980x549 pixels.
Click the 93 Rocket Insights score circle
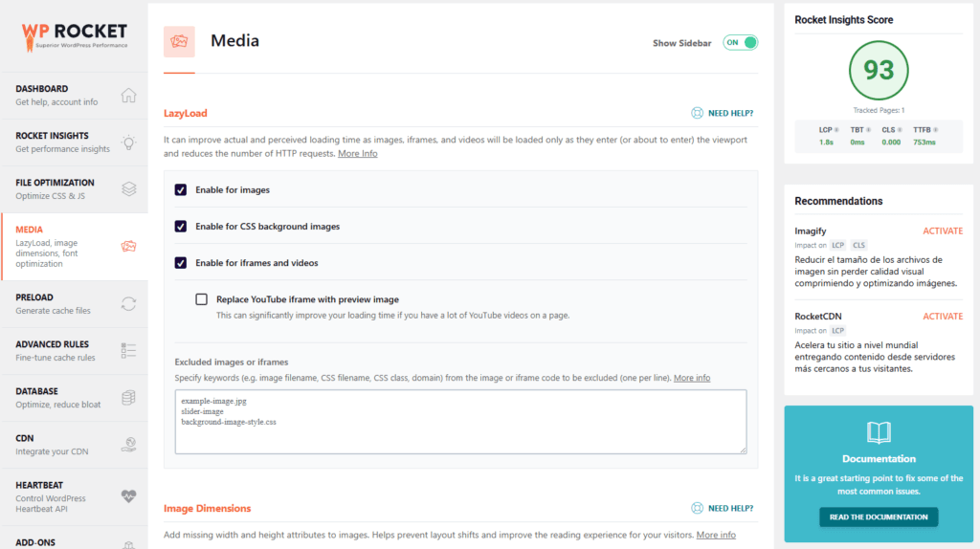[879, 71]
